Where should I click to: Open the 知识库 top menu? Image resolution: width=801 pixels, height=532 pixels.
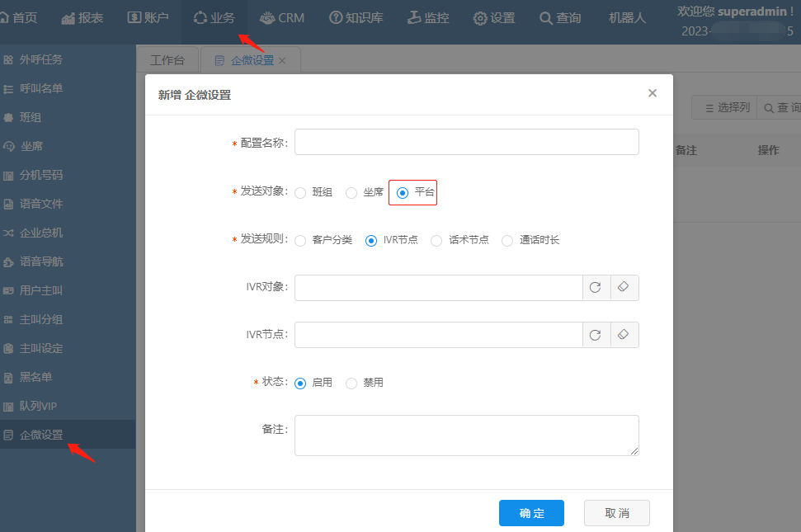click(356, 18)
